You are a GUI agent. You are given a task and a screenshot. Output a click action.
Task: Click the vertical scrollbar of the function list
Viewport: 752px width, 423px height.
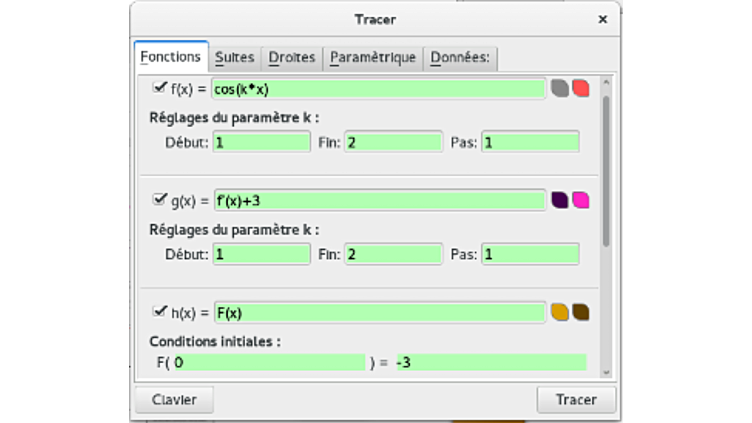coord(606,170)
